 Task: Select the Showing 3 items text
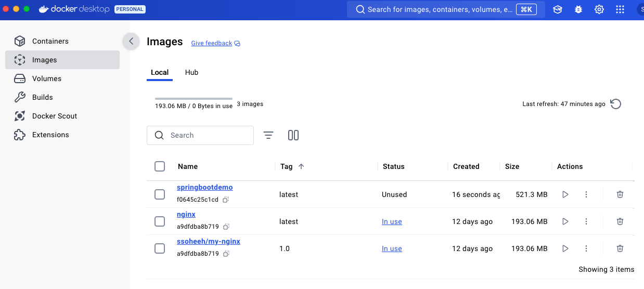click(607, 269)
